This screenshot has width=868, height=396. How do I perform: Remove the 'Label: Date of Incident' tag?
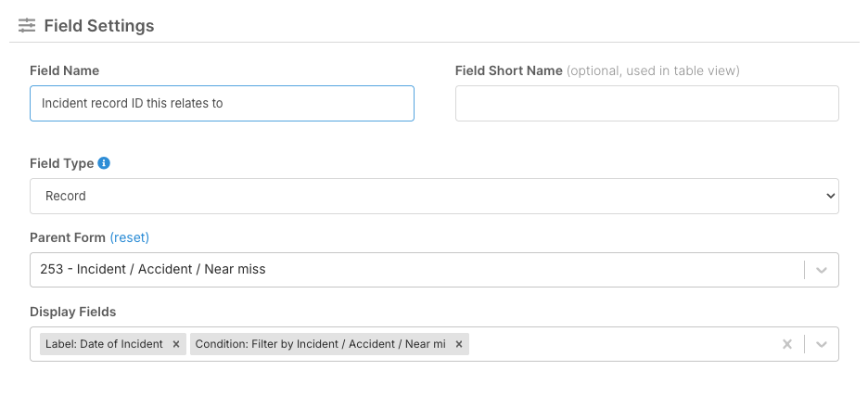click(176, 344)
